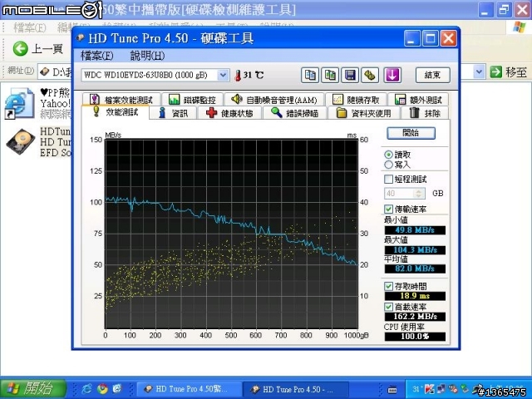Toggle the 傳輸速率 transfer rate checkbox
532x399 pixels.
coord(388,209)
